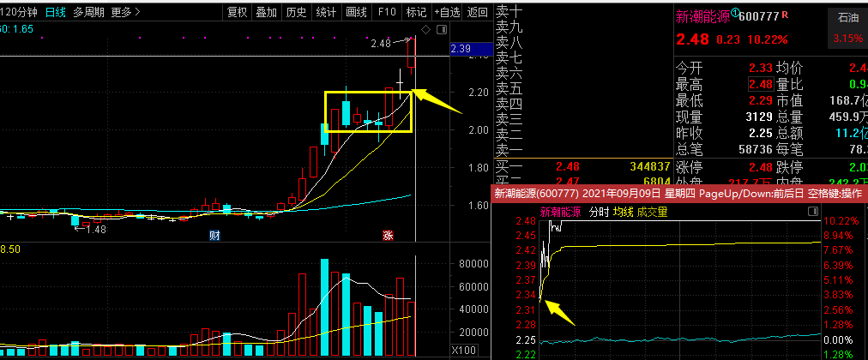
Task: Click the 涨 limit-up marker on the chart
Action: coord(388,235)
